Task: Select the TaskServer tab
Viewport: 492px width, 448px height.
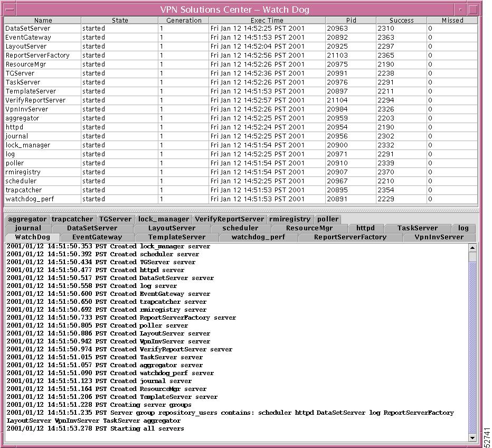Action: [418, 228]
